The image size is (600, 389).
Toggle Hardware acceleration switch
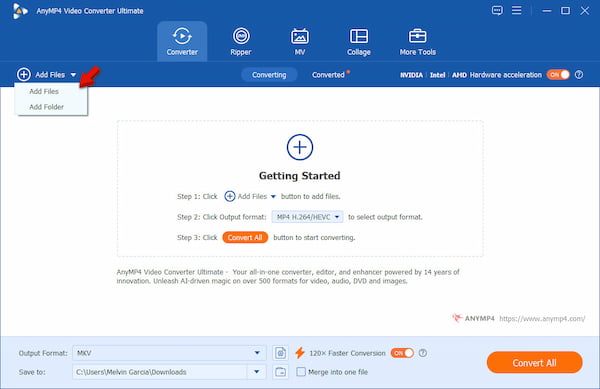pyautogui.click(x=558, y=75)
